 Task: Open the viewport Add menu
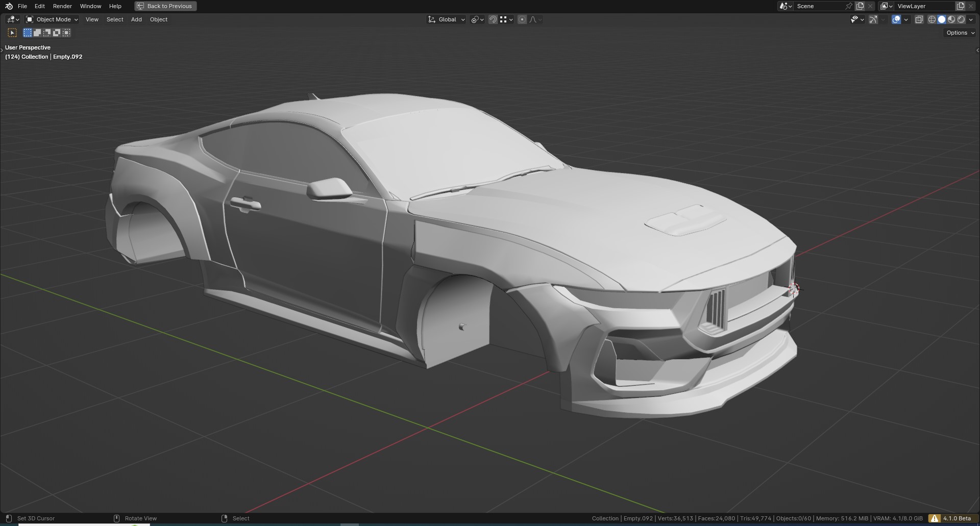click(x=136, y=19)
